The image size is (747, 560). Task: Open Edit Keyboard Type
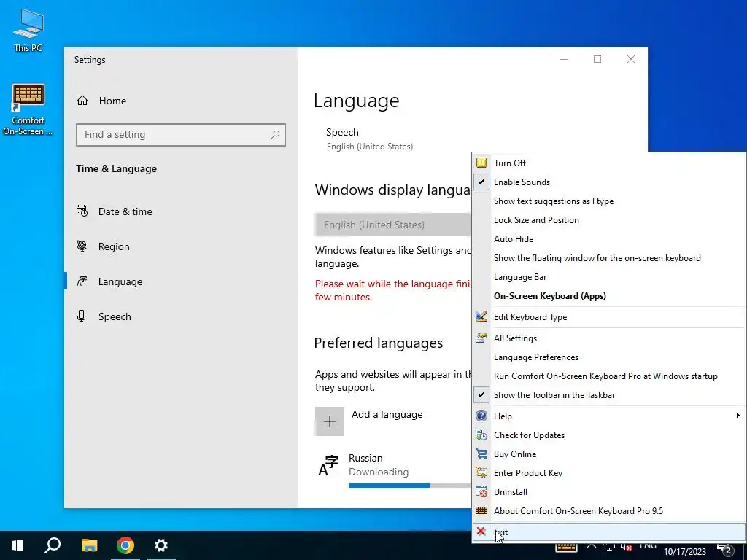pyautogui.click(x=609, y=317)
